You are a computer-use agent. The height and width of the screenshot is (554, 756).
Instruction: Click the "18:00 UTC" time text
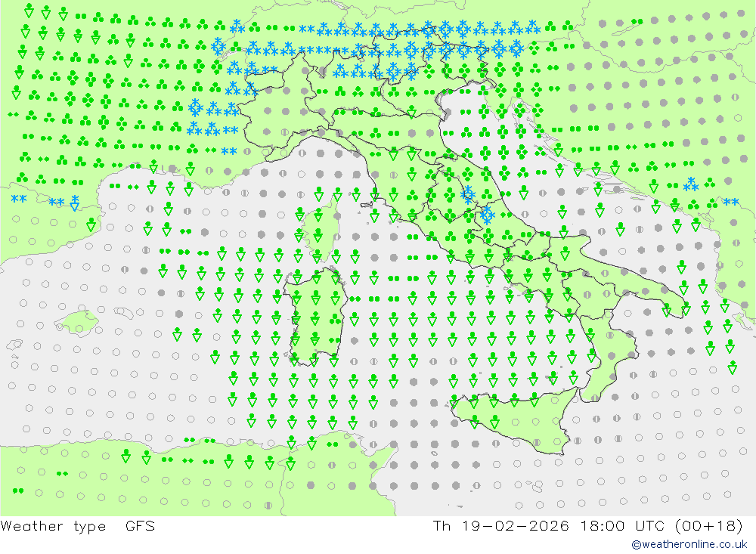[622, 525]
